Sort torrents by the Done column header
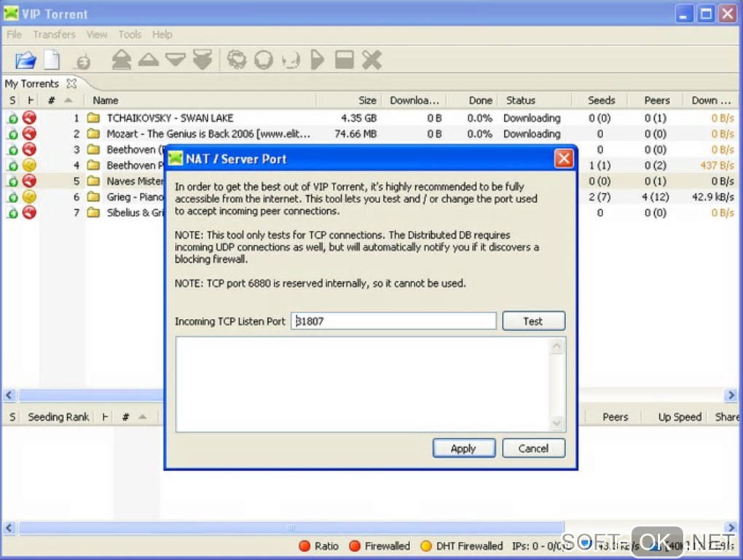Screen dimensions: 743x560 point(473,100)
